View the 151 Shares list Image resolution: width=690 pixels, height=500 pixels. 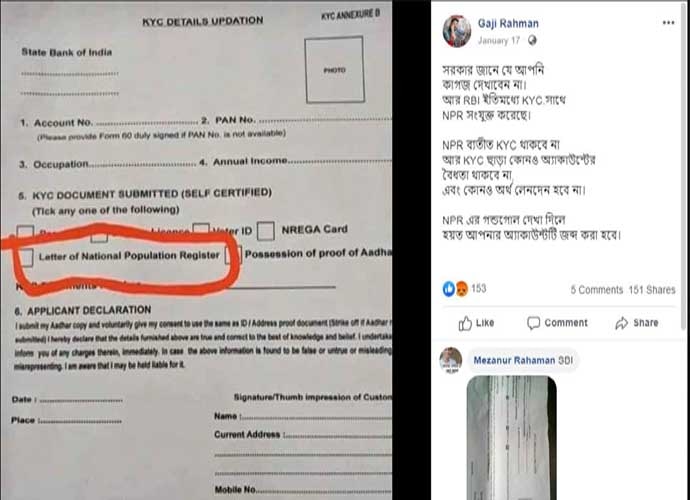(x=652, y=290)
